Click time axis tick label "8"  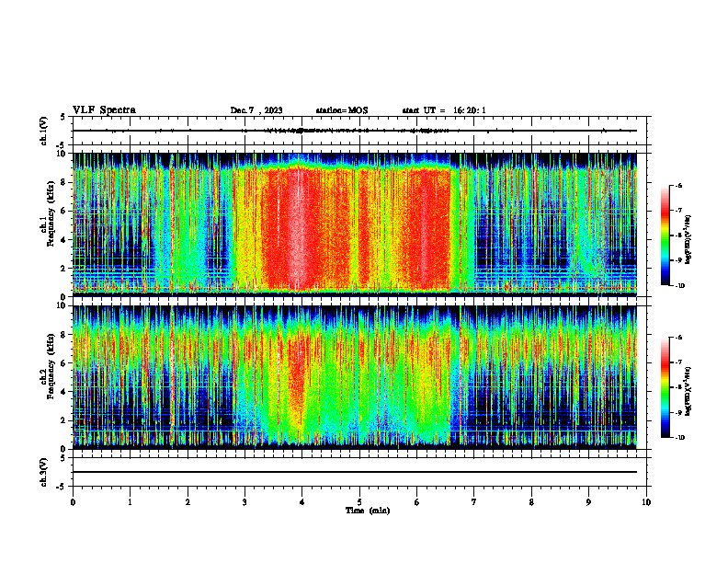[531, 502]
